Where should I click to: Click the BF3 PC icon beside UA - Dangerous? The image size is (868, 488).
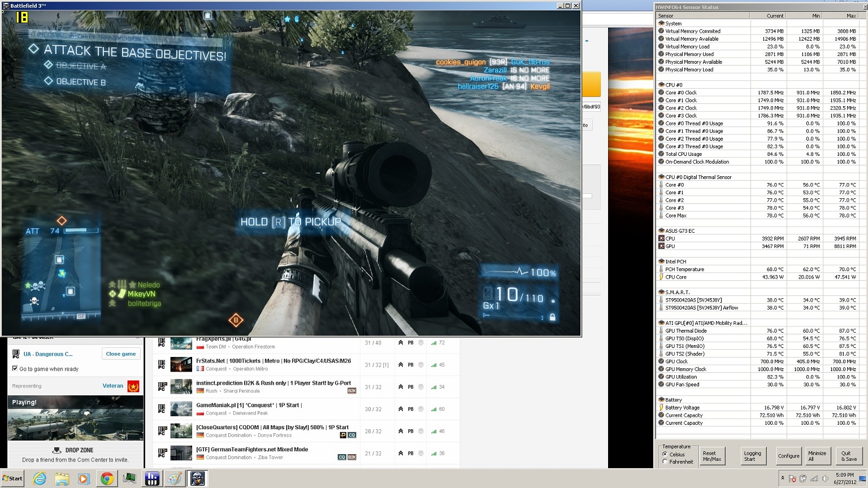coord(16,354)
